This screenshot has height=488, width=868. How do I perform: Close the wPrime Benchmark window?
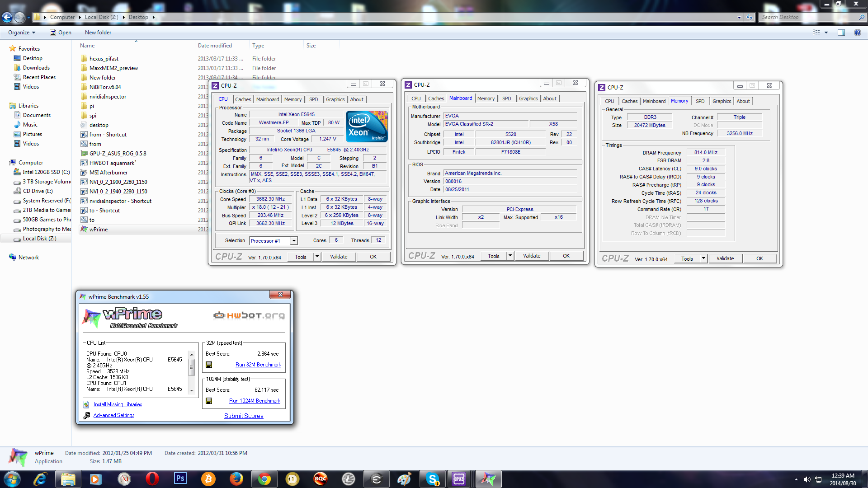click(x=280, y=295)
